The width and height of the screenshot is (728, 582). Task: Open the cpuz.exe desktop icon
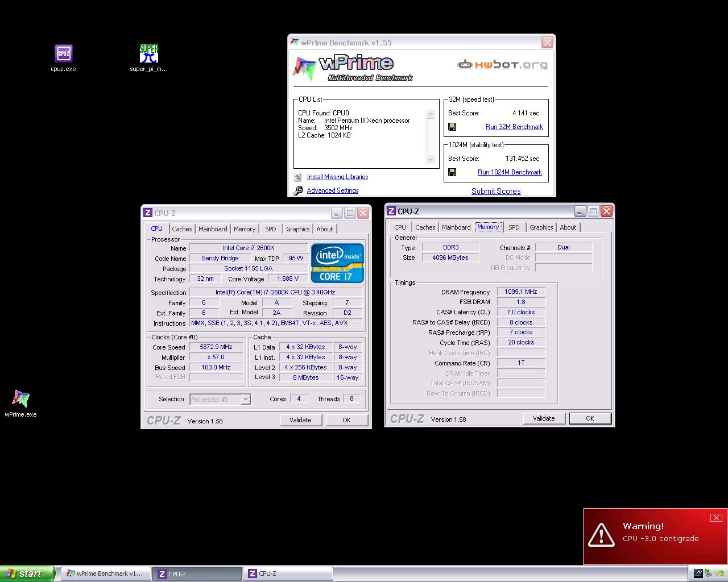[x=63, y=54]
